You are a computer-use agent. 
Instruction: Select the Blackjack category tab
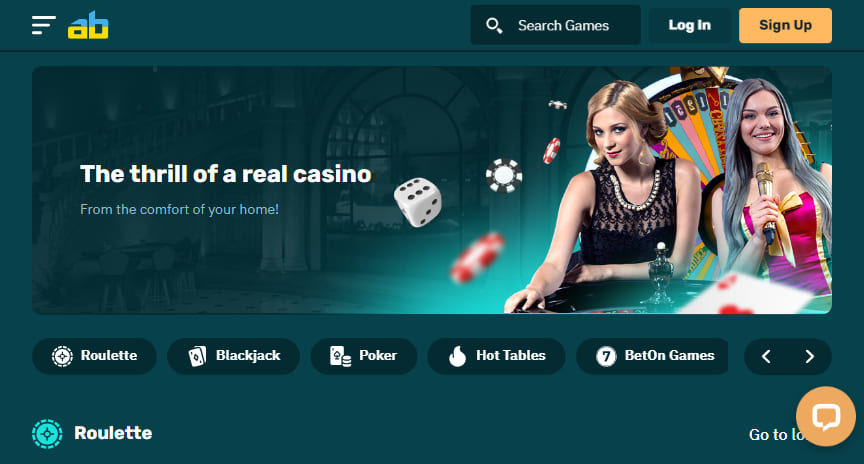coord(234,356)
